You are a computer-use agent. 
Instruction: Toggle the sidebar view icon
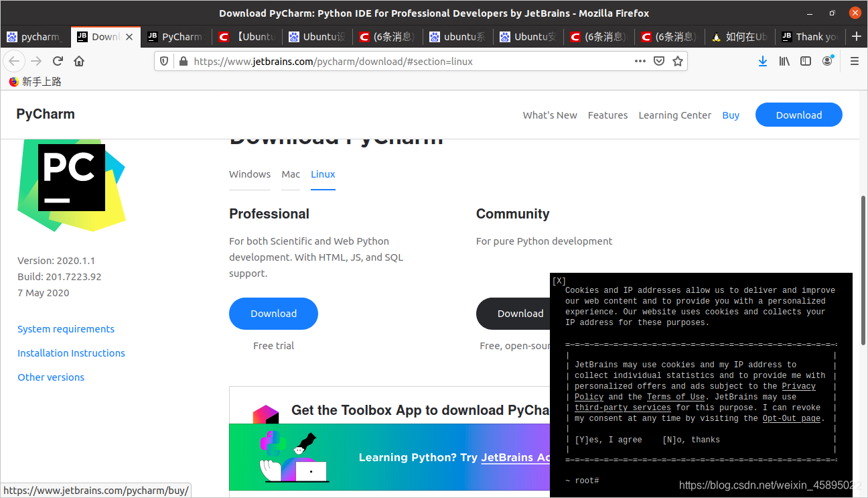(806, 60)
